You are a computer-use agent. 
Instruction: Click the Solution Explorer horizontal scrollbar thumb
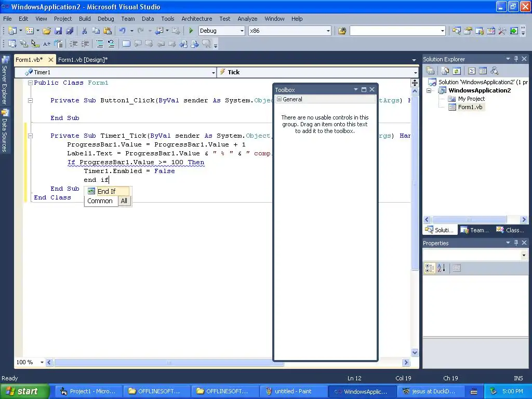coord(470,220)
